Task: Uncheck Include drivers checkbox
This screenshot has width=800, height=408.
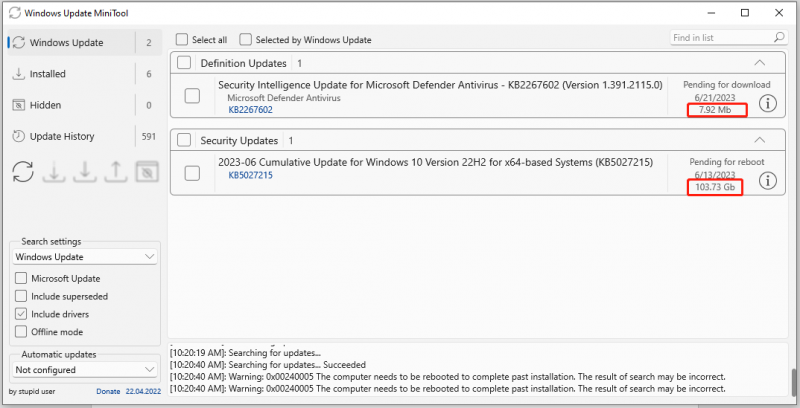Action: click(x=21, y=314)
